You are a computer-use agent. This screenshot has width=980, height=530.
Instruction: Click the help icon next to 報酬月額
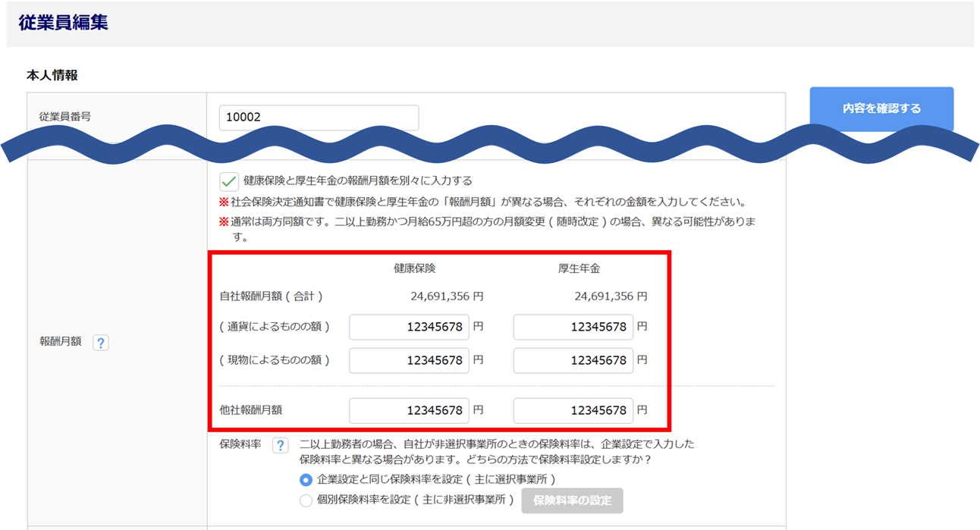point(100,343)
